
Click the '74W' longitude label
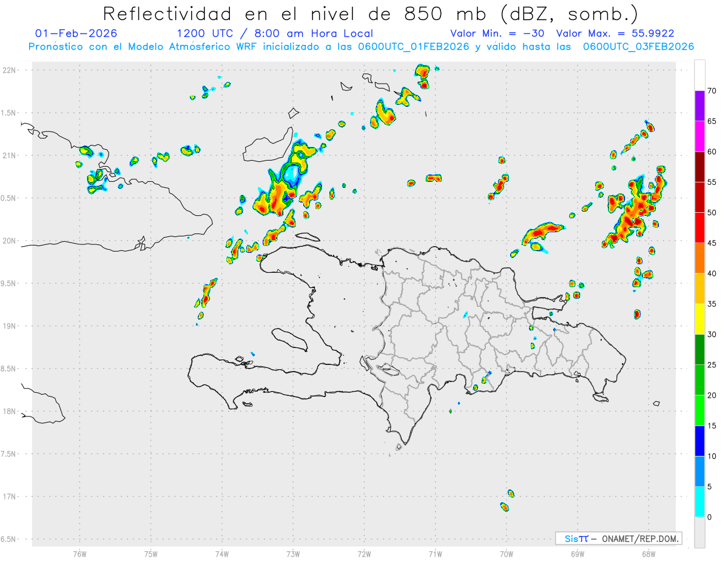pyautogui.click(x=222, y=554)
